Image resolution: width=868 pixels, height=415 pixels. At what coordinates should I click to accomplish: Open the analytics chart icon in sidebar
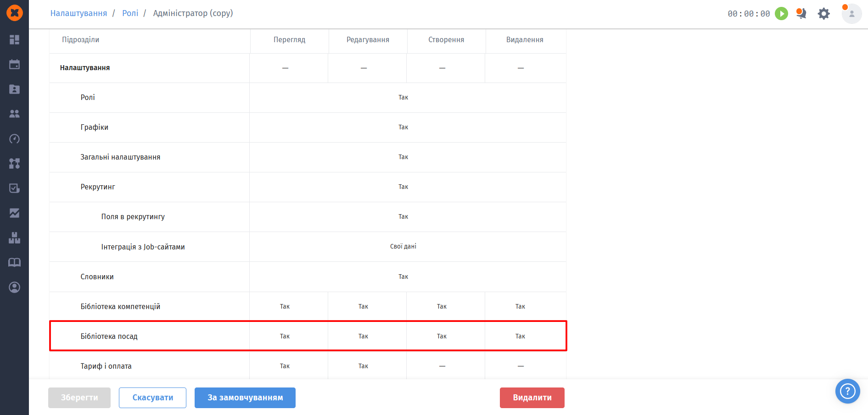coord(14,213)
